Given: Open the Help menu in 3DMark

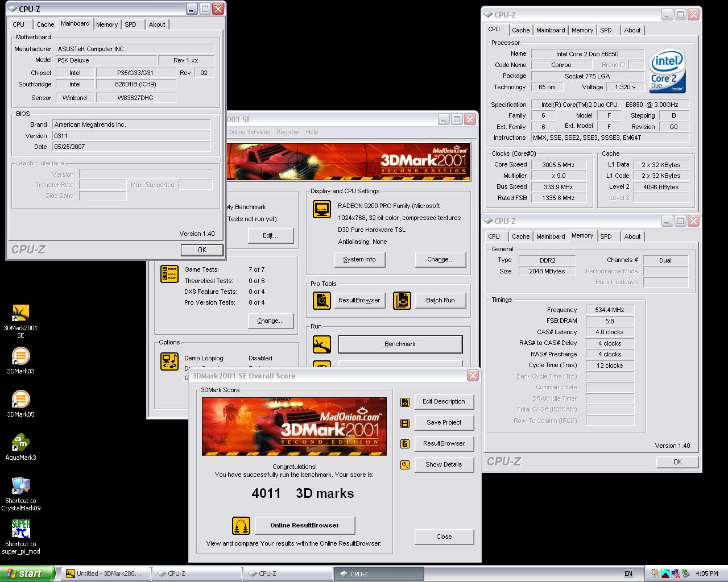Looking at the screenshot, I should (x=312, y=132).
